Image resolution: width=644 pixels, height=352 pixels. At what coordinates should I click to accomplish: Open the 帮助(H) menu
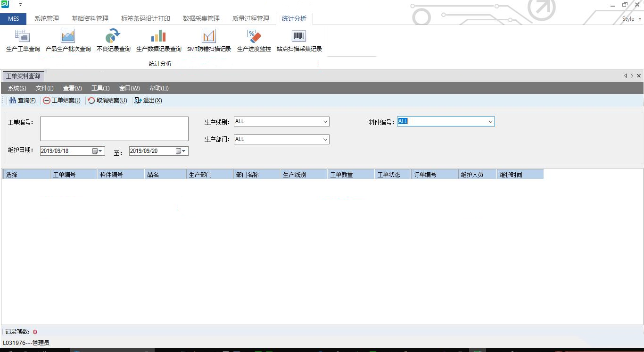[x=159, y=88]
